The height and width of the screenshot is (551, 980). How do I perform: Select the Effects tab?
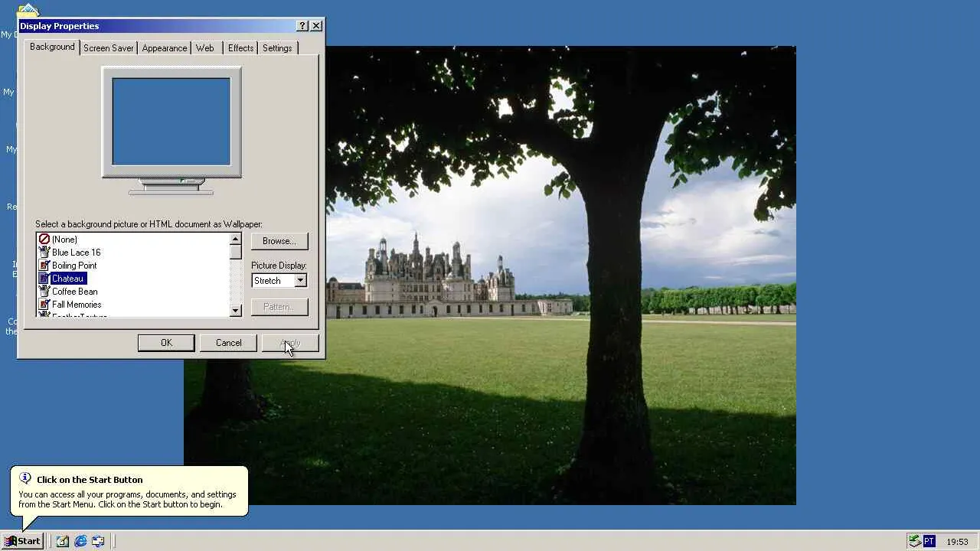pos(240,48)
